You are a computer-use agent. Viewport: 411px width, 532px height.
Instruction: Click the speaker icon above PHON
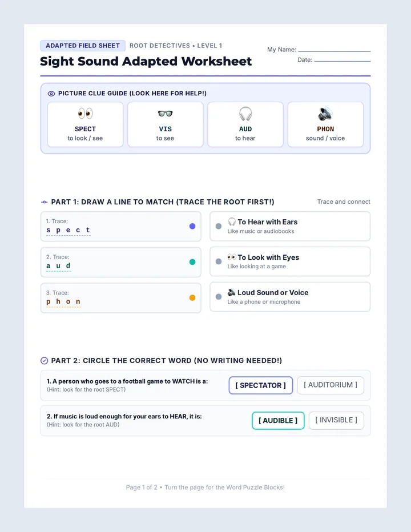325,114
